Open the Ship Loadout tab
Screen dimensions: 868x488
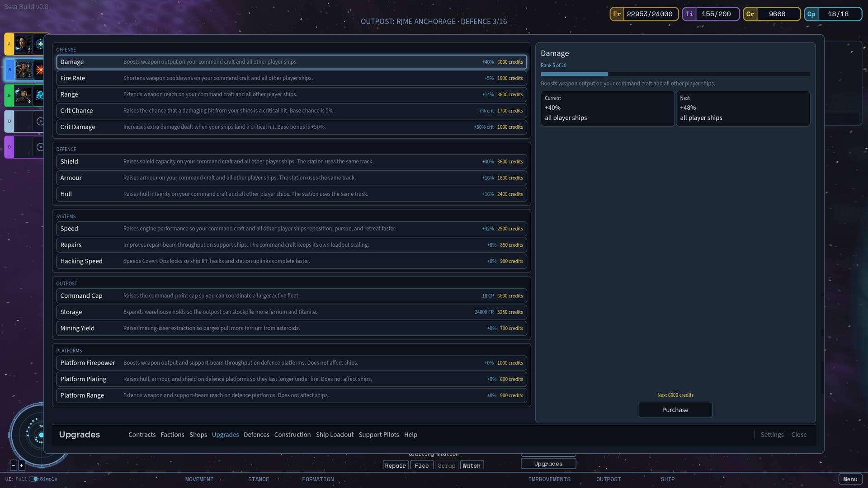pyautogui.click(x=335, y=435)
